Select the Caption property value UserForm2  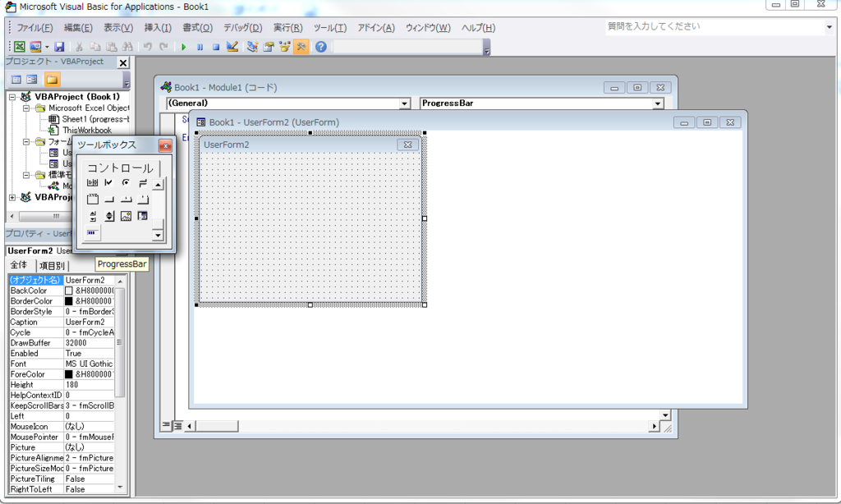(89, 323)
